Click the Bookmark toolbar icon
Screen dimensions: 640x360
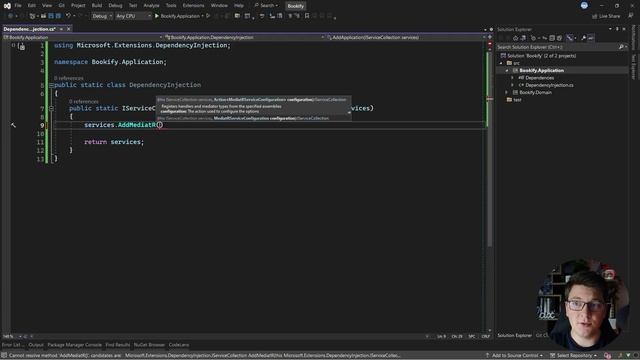click(307, 16)
